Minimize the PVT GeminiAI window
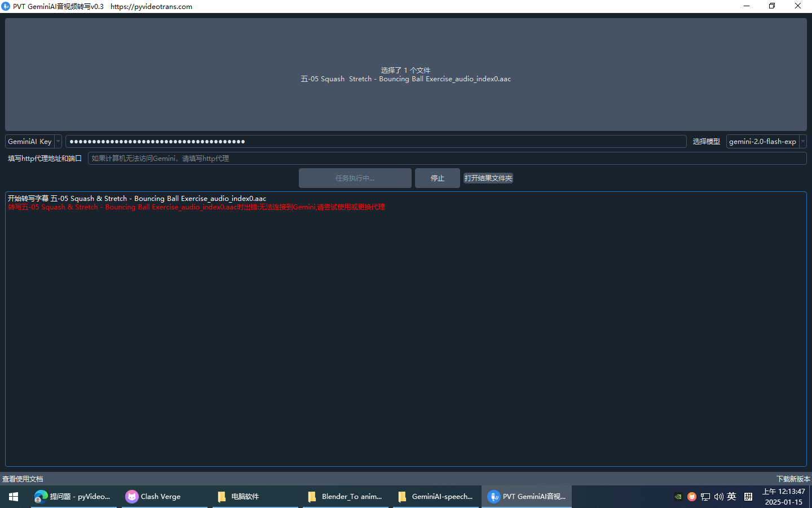The height and width of the screenshot is (508, 812). (747, 6)
